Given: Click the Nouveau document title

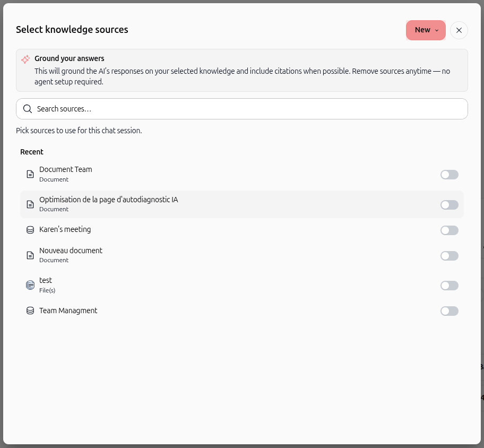Looking at the screenshot, I should coord(71,251).
